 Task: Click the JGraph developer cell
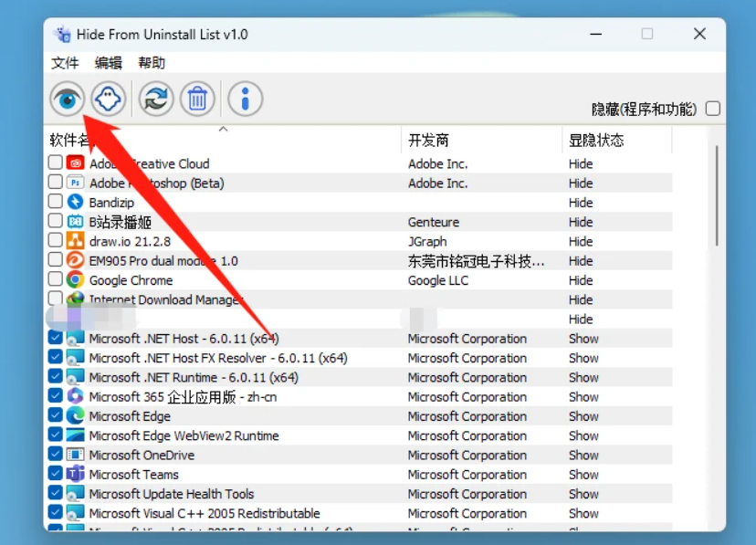tap(427, 241)
